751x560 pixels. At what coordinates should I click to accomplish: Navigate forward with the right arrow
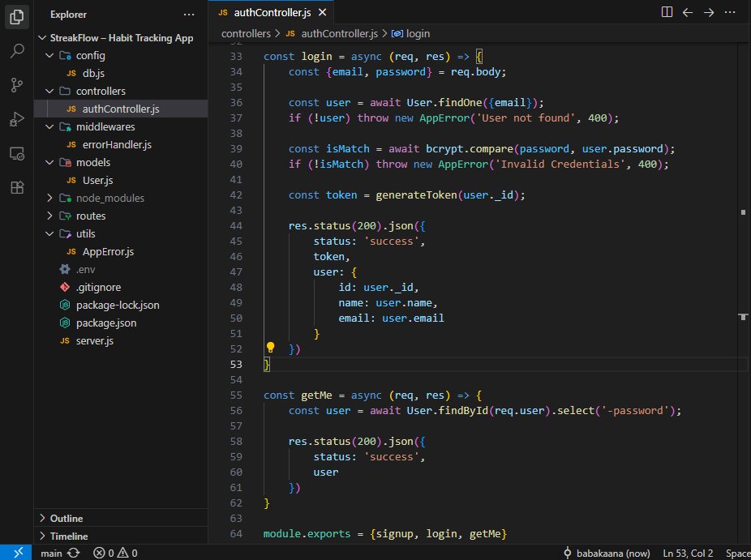pos(709,12)
